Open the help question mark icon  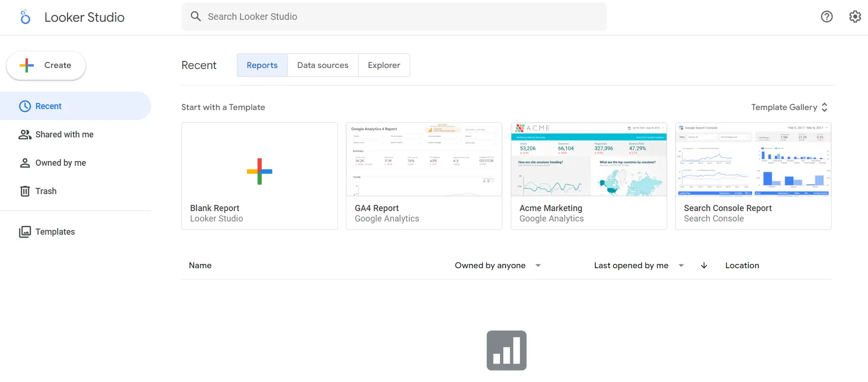pos(826,17)
